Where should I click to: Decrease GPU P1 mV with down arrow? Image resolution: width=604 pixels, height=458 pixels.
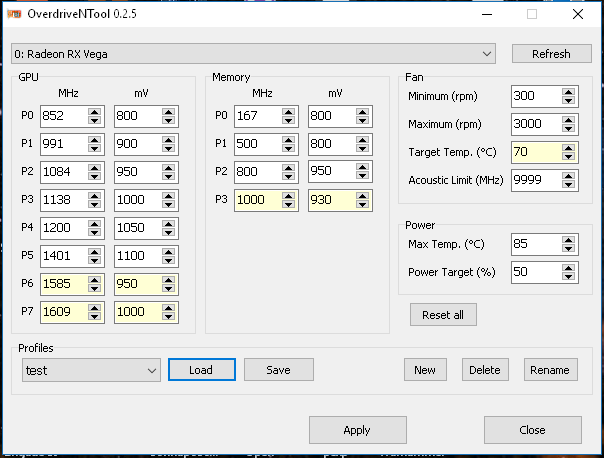[168, 149]
